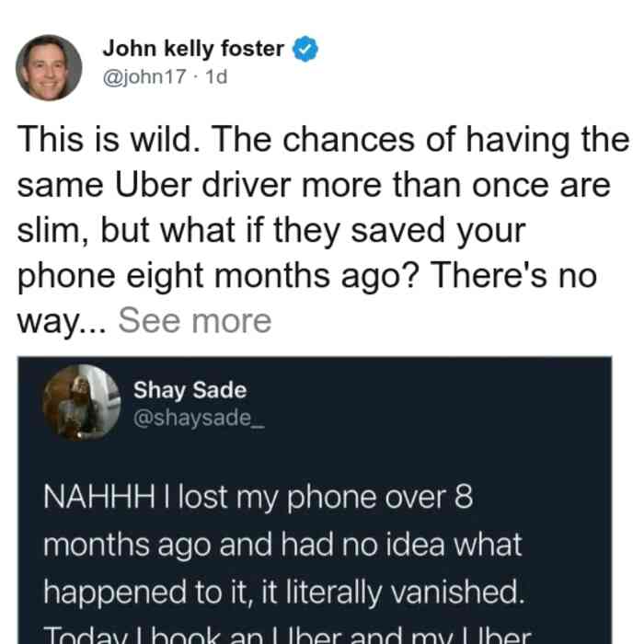Click the cut-off line 'Today I book an Uber'
Screen dimensions: 644x644
[287, 635]
